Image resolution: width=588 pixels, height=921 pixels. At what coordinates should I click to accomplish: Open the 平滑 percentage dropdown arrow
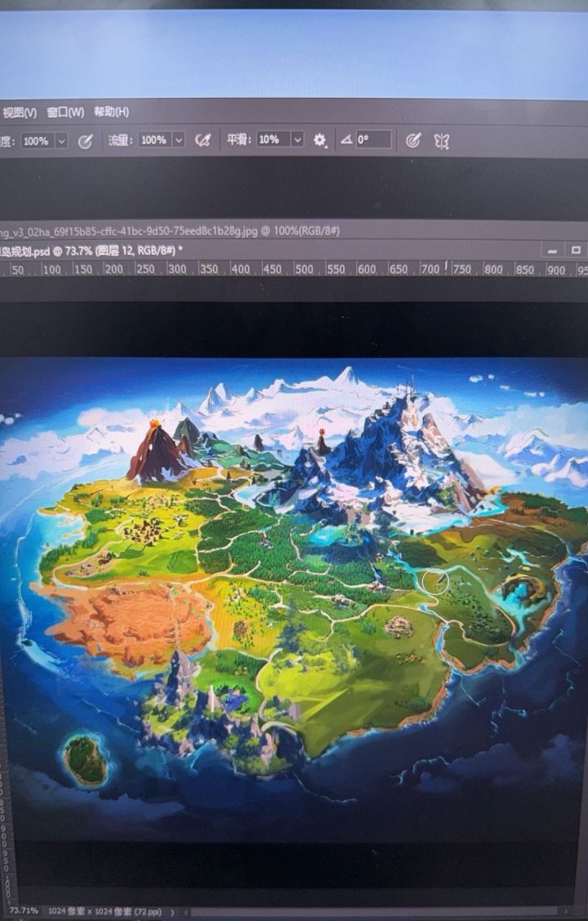tap(298, 140)
